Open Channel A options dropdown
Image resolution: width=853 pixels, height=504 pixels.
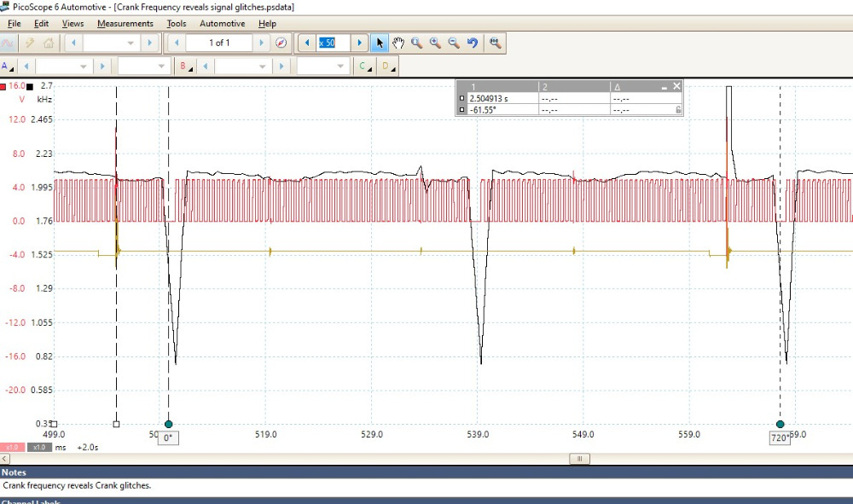[7, 67]
